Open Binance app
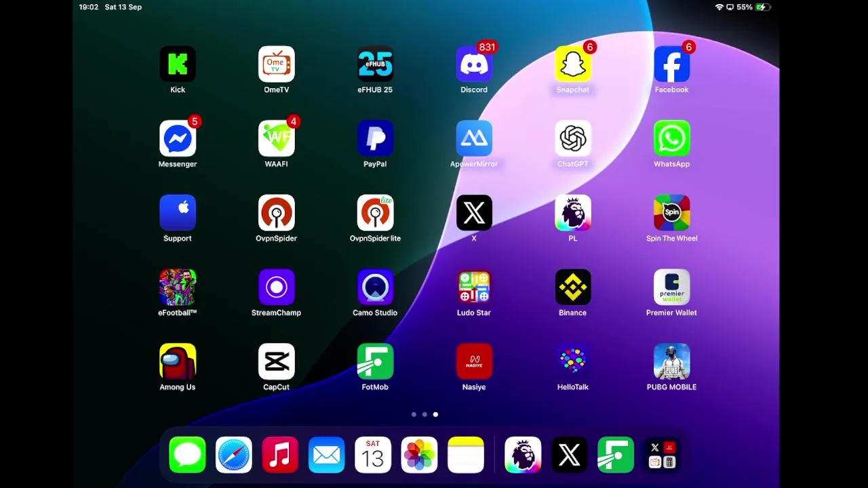This screenshot has height=488, width=868. 573,287
